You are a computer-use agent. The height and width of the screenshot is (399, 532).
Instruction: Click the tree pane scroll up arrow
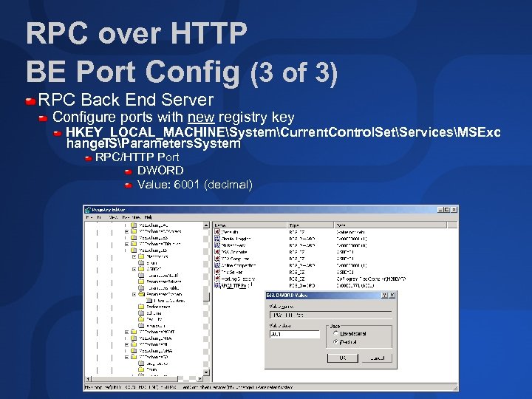click(206, 225)
